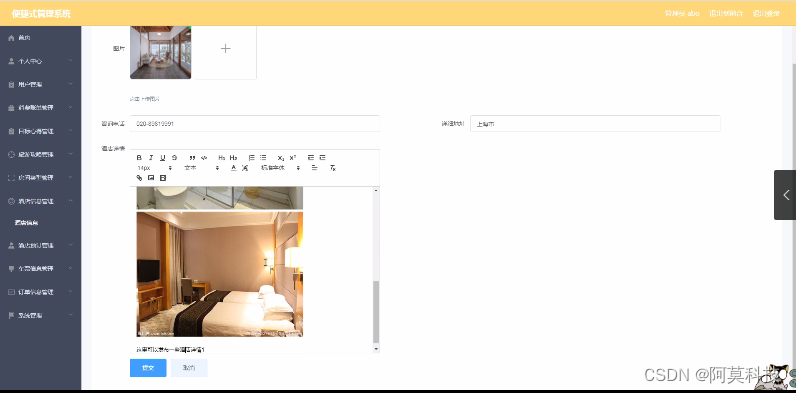Click the plus tile to upload a picture
Image resolution: width=796 pixels, height=393 pixels.
225,49
